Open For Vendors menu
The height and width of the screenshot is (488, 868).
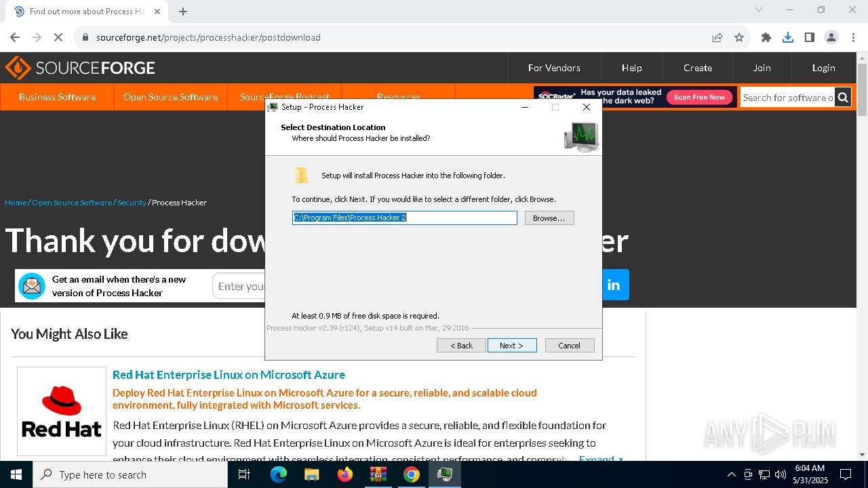[554, 68]
